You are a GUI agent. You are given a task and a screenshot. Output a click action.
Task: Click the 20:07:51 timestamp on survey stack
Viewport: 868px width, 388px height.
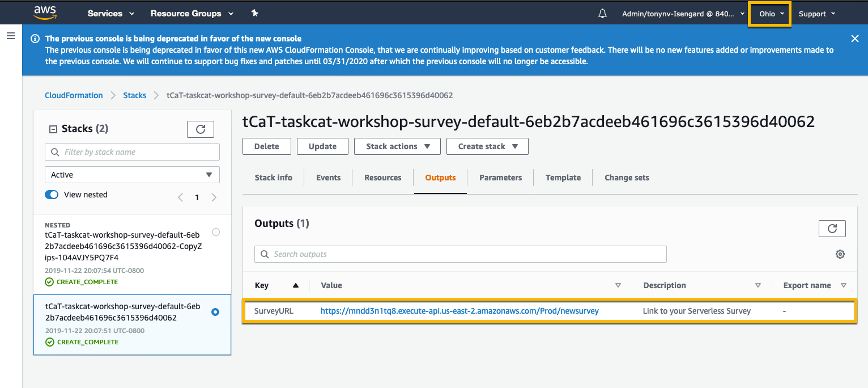point(95,331)
